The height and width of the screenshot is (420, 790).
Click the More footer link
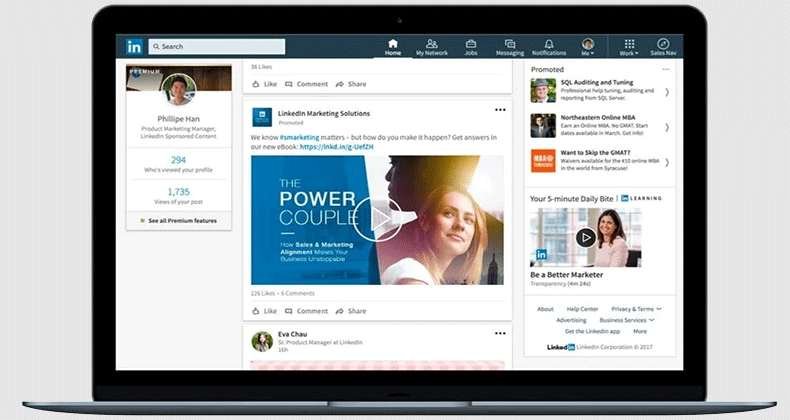(x=640, y=331)
